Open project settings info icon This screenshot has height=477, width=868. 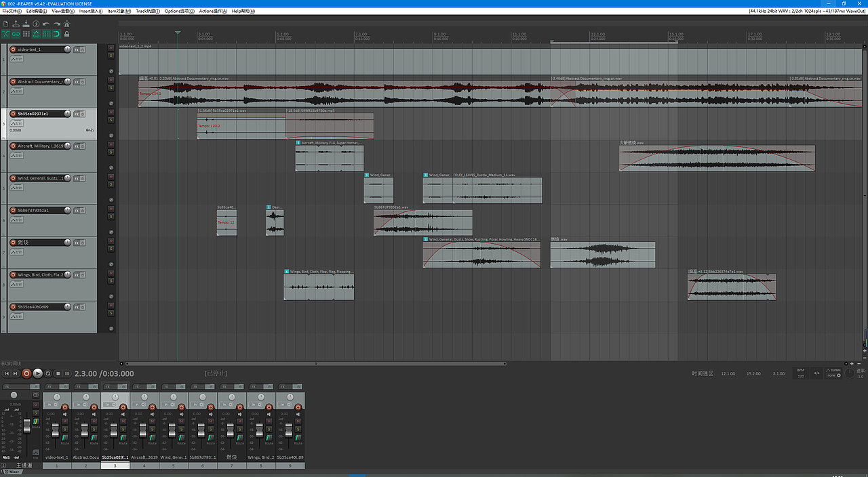tap(36, 24)
